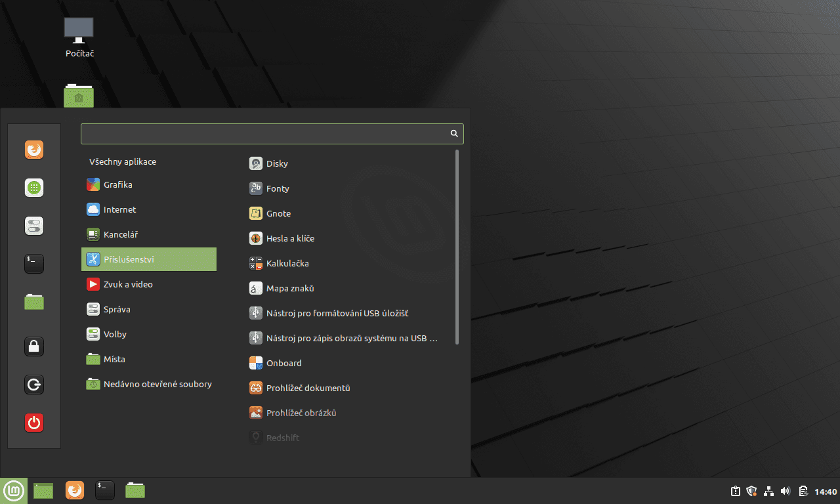The width and height of the screenshot is (840, 504).
Task: Open the Software Manager sidebar icon
Action: pos(33,188)
